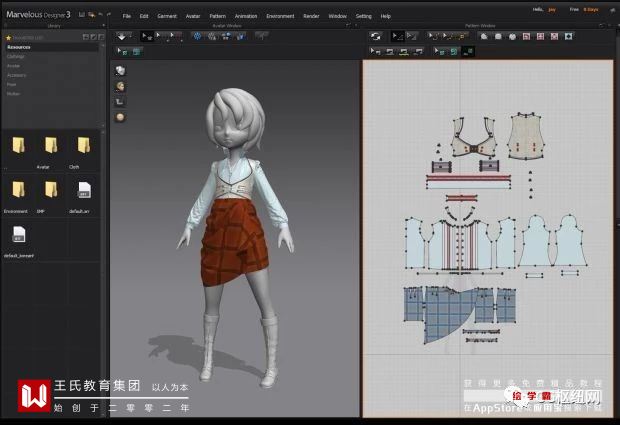Click the sphere render style icon in viewport
Screen dimensions: 620x425
(x=120, y=117)
